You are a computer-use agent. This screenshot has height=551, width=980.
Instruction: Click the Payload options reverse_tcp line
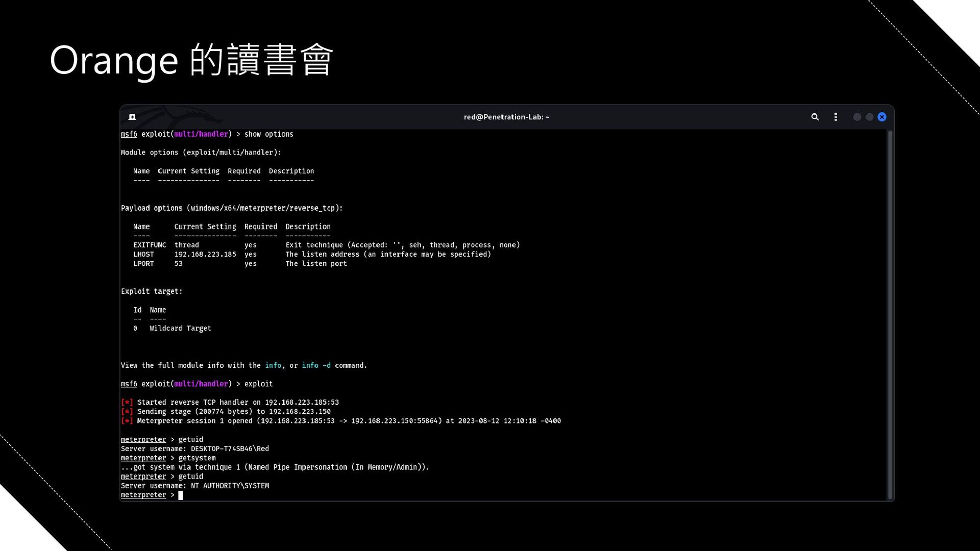[232, 208]
